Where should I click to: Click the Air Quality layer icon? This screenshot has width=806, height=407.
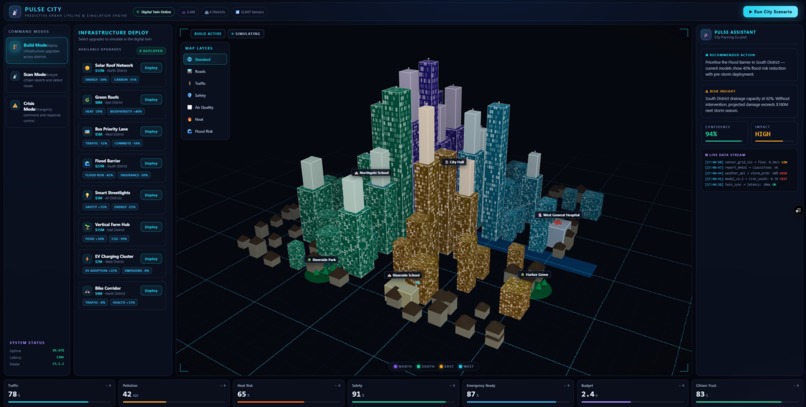click(190, 107)
